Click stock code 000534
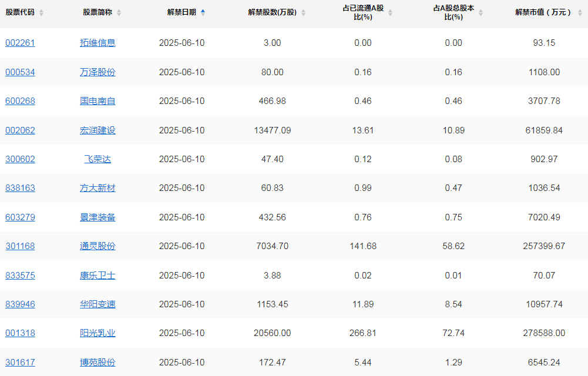Viewport: 588px width, 376px height. [x=20, y=72]
